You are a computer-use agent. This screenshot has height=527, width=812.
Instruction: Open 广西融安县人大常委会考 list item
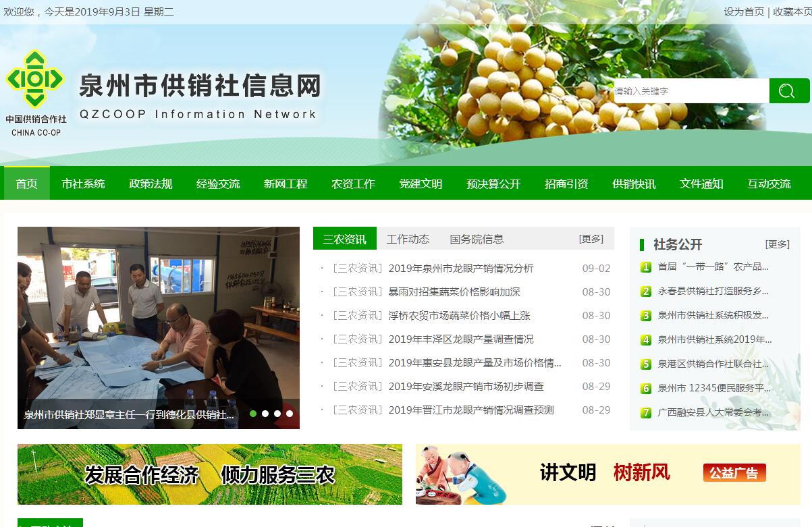click(713, 412)
